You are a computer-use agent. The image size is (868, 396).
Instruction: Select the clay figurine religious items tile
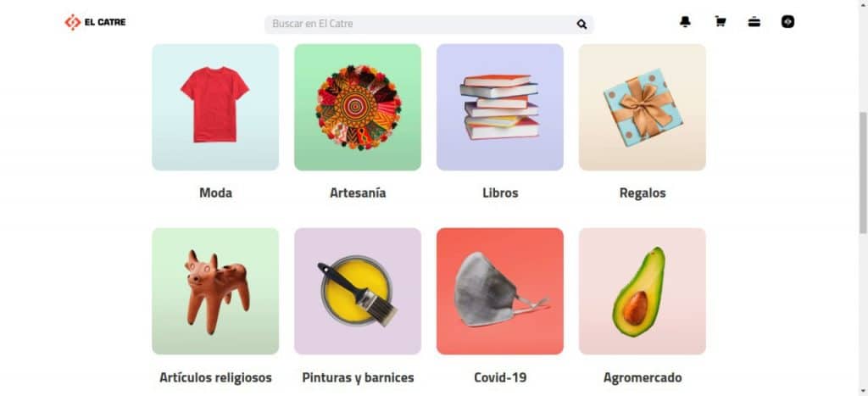[215, 292]
